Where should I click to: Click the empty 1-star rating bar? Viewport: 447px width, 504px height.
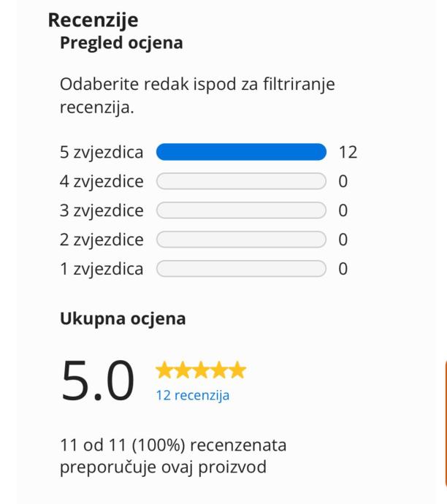(241, 269)
